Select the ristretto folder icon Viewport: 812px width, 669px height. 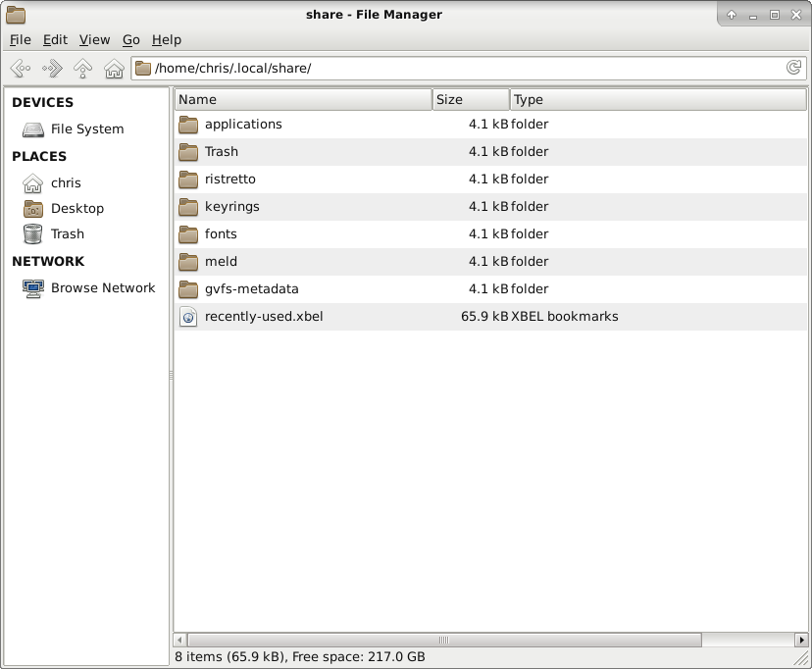(x=188, y=180)
